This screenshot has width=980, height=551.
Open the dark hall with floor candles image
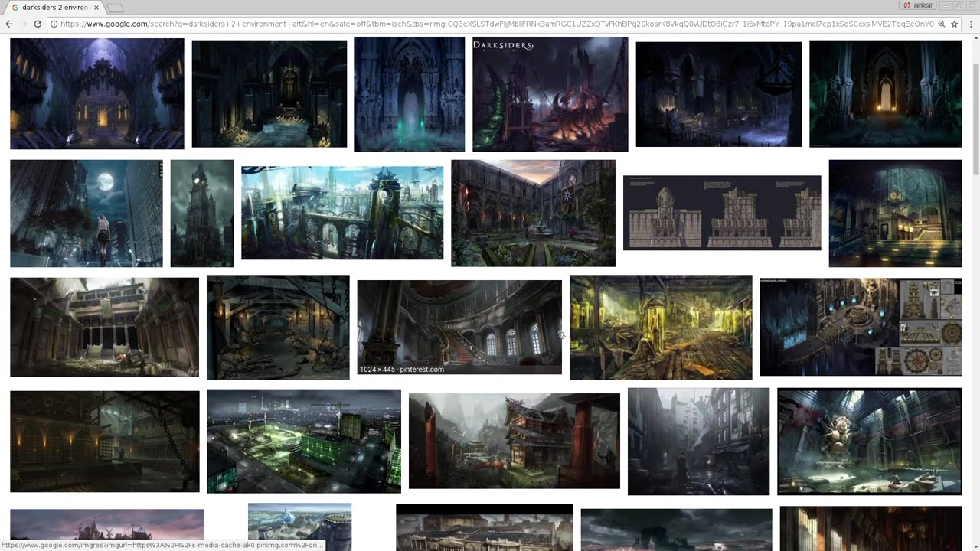(269, 93)
